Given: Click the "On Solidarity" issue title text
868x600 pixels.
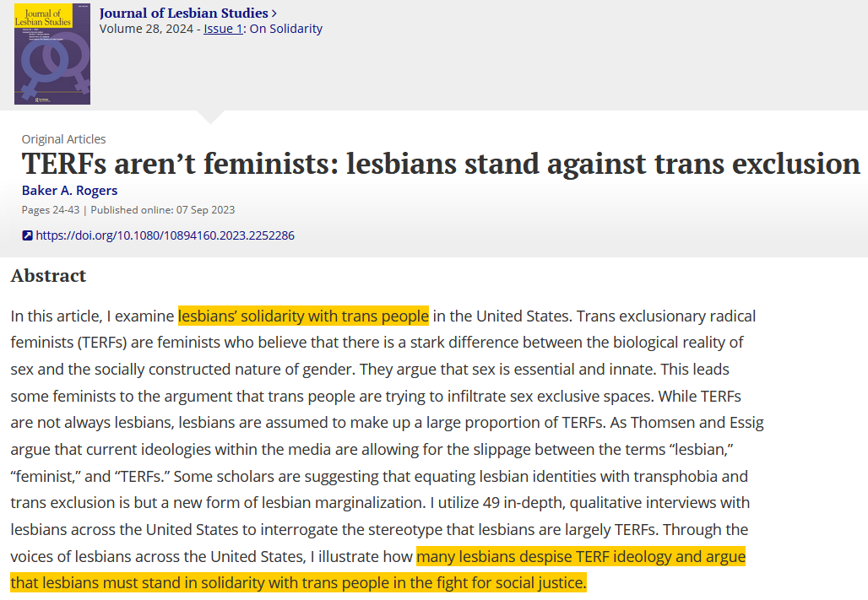Looking at the screenshot, I should (x=285, y=29).
